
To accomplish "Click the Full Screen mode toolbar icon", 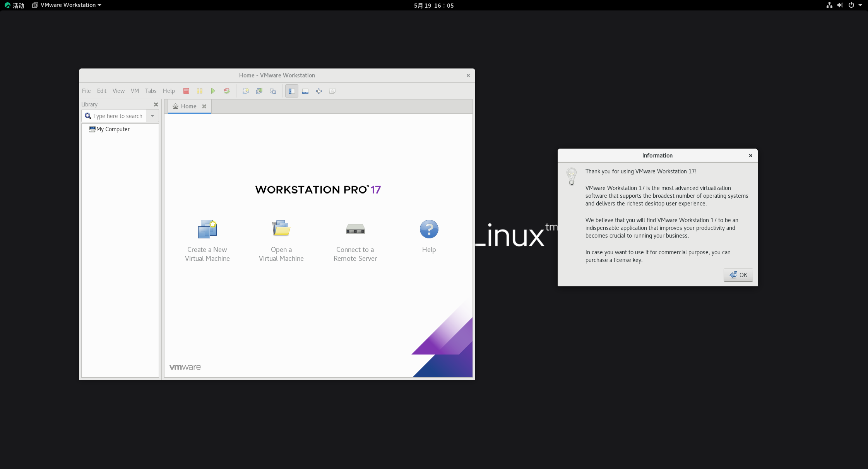I will (319, 91).
